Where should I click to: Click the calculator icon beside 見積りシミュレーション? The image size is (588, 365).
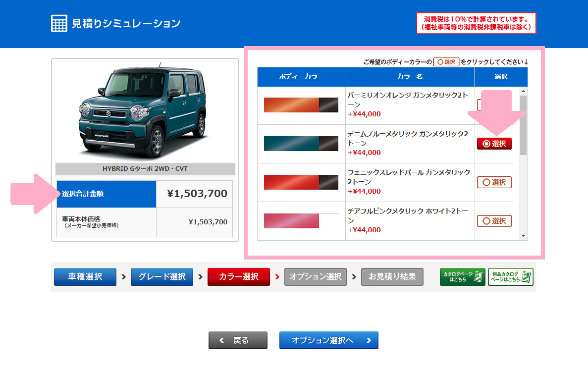59,23
